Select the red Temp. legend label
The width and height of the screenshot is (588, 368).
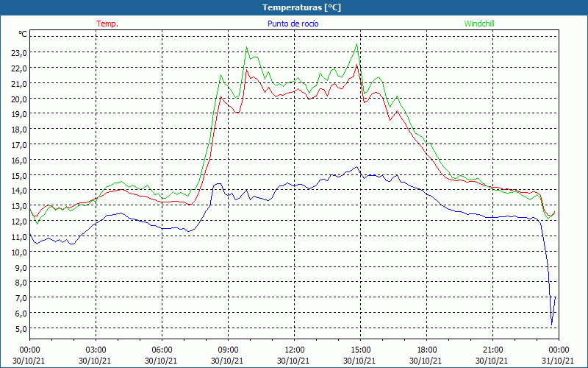(x=107, y=24)
